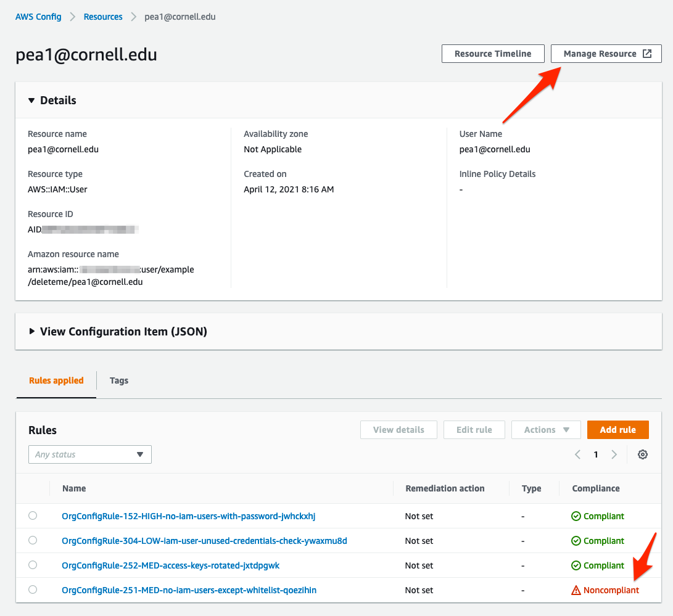This screenshot has height=616, width=673.
Task: Switch to the Rules applied tab
Action: point(56,380)
